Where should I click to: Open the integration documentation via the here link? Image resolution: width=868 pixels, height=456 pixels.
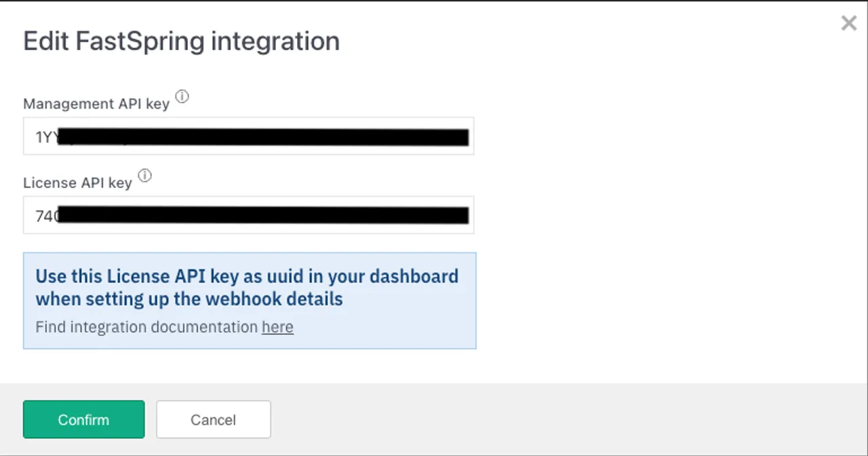point(277,327)
